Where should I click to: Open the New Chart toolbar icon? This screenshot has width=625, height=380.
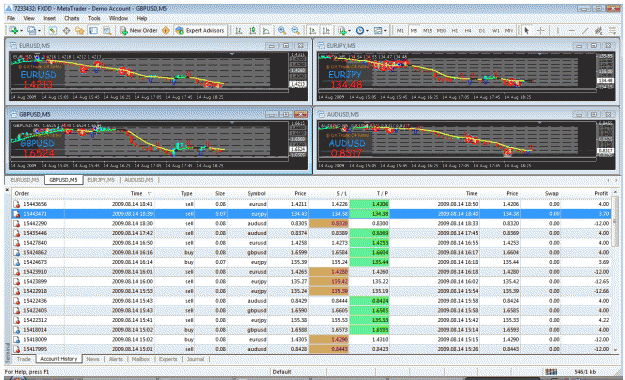[x=14, y=31]
